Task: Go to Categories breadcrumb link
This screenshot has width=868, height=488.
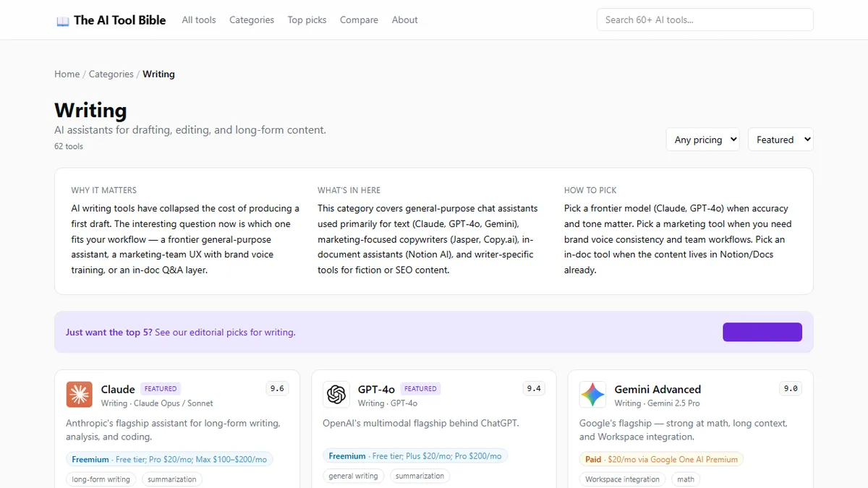Action: point(111,74)
